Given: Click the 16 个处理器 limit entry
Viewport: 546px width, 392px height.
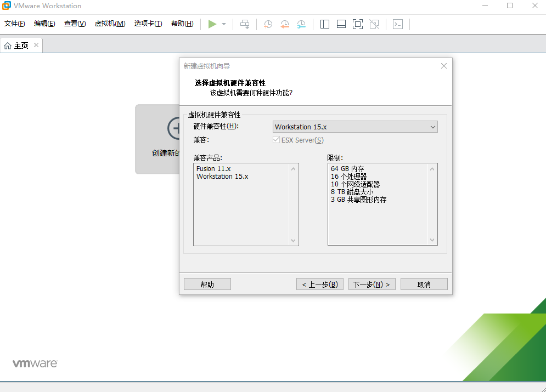Looking at the screenshot, I should click(x=348, y=177).
